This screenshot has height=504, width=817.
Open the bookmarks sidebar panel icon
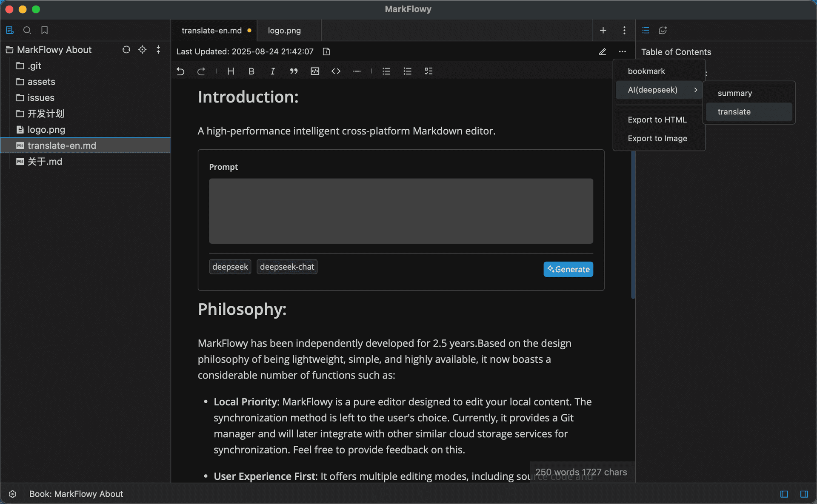[44, 30]
